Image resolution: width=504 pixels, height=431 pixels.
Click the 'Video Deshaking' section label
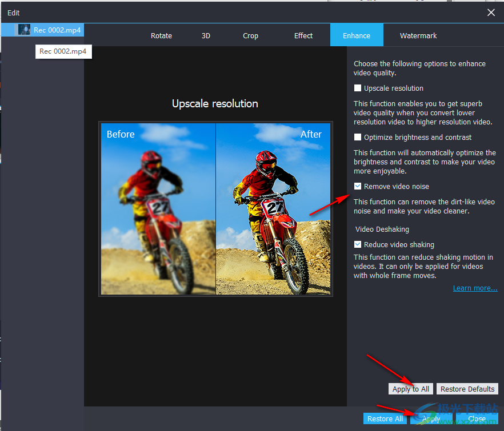[x=382, y=229]
